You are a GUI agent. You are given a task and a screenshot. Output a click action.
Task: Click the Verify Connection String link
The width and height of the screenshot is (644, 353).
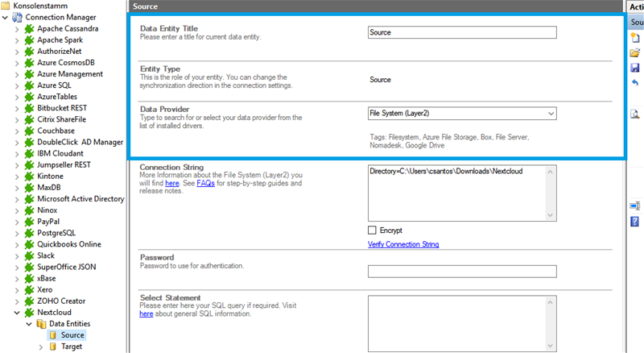[403, 244]
